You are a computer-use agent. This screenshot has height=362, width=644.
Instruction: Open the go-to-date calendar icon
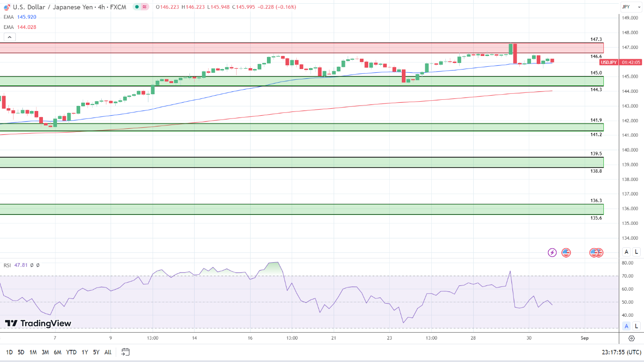coord(125,352)
